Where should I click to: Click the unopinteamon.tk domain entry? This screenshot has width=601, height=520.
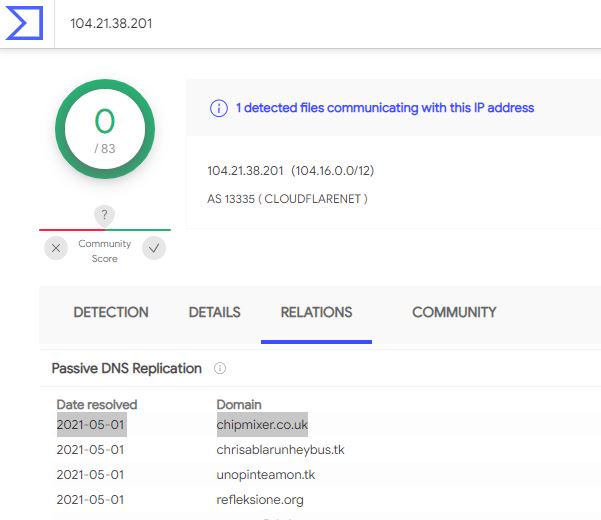(x=266, y=475)
